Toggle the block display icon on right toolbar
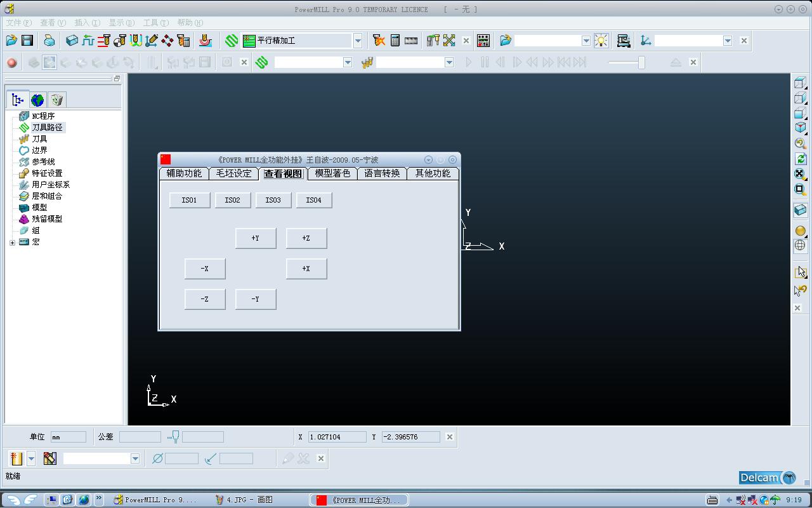Image resolution: width=812 pixels, height=508 pixels. 800,210
